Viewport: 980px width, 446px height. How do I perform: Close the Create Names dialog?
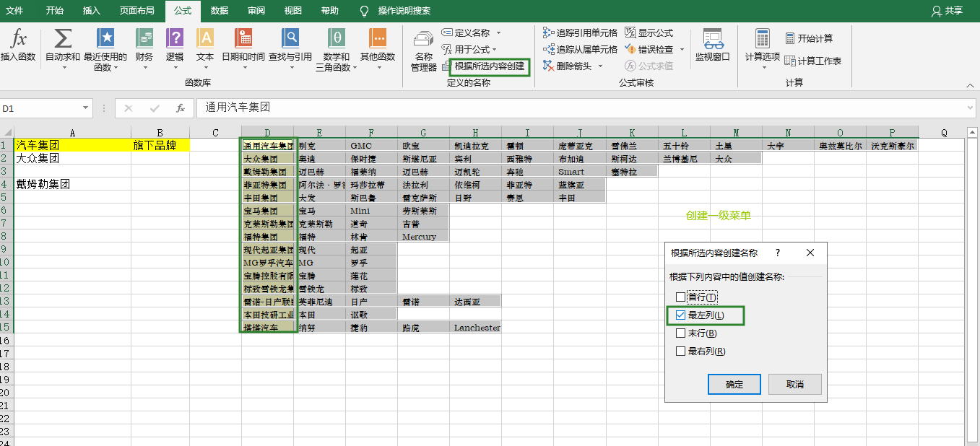tap(810, 253)
